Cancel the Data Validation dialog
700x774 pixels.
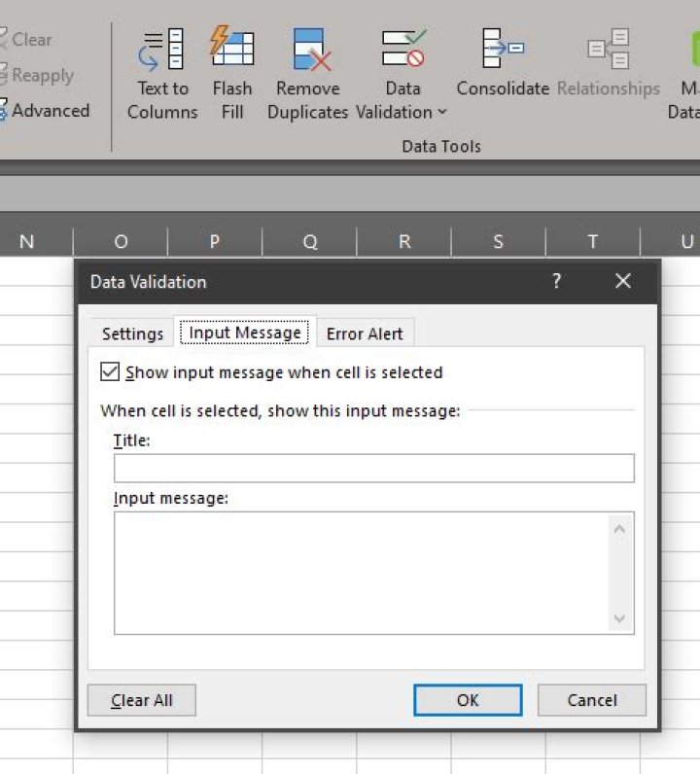592,700
